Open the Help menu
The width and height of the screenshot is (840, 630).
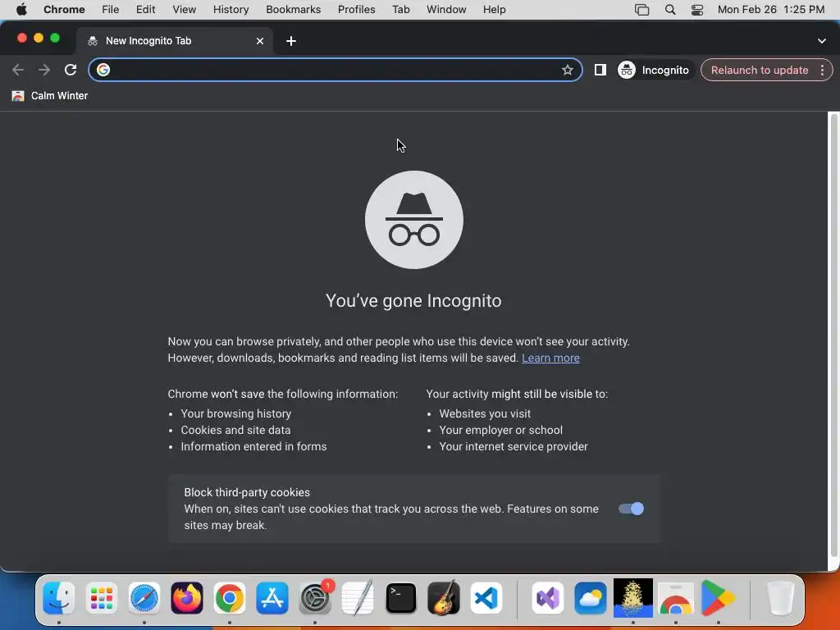[x=494, y=10]
